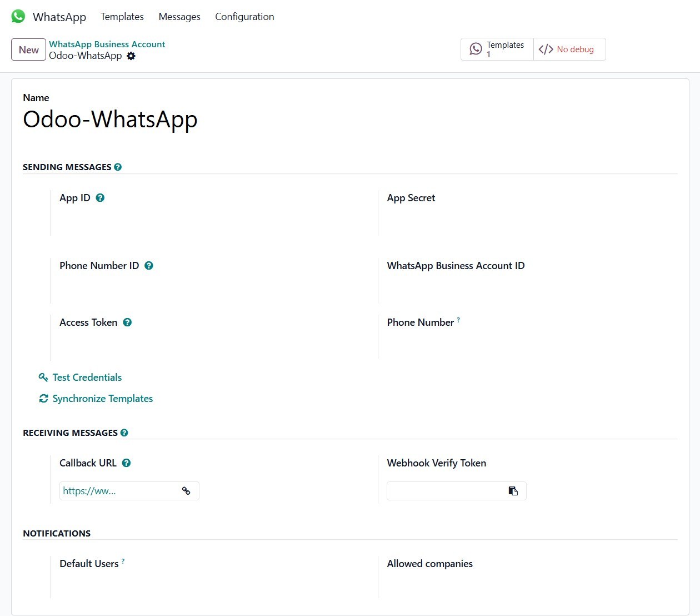Open the Templates stat button
This screenshot has height=616, width=700.
click(x=497, y=49)
